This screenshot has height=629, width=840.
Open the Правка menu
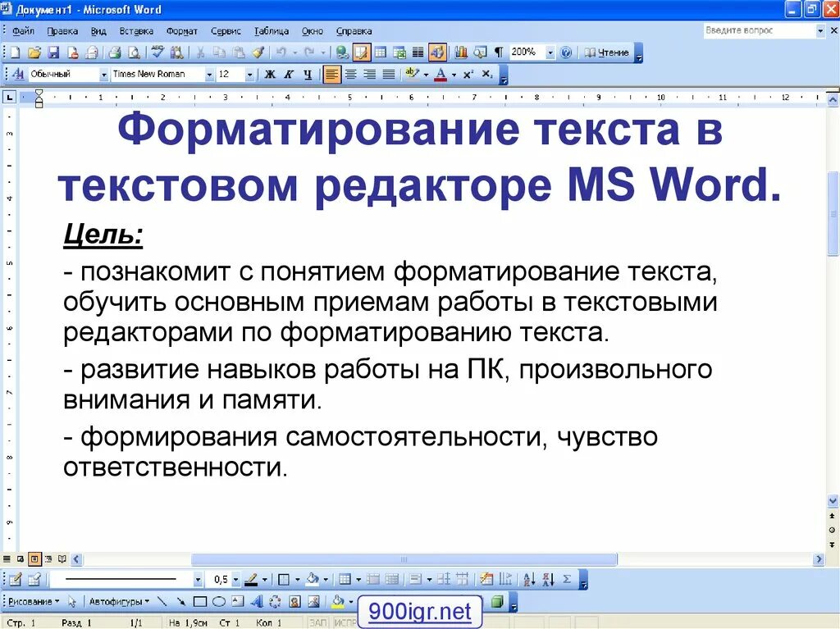pyautogui.click(x=62, y=31)
